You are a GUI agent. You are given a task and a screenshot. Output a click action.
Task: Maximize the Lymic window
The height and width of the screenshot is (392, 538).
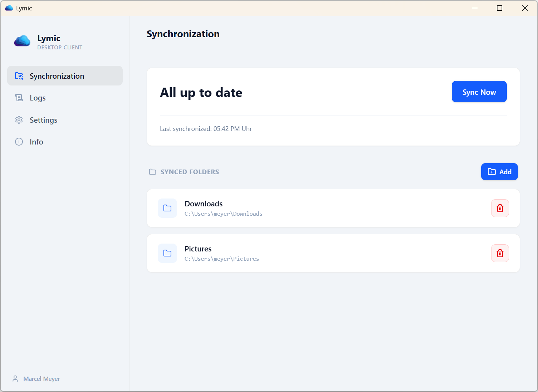tap(500, 8)
